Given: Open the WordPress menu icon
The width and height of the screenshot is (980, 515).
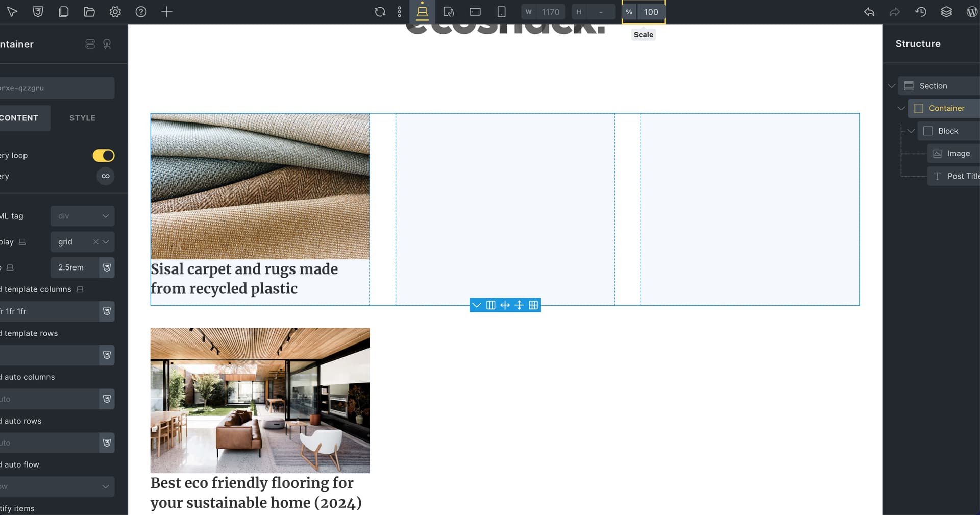Looking at the screenshot, I should point(972,12).
